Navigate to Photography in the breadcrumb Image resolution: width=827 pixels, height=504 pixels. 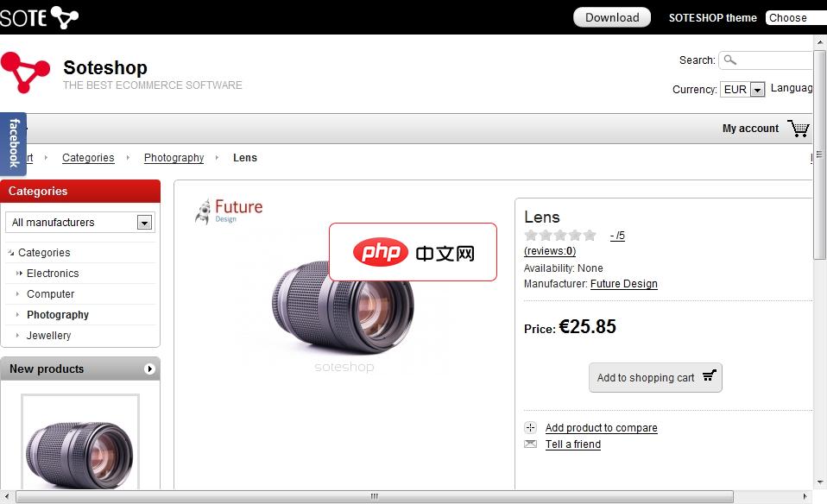pos(174,158)
